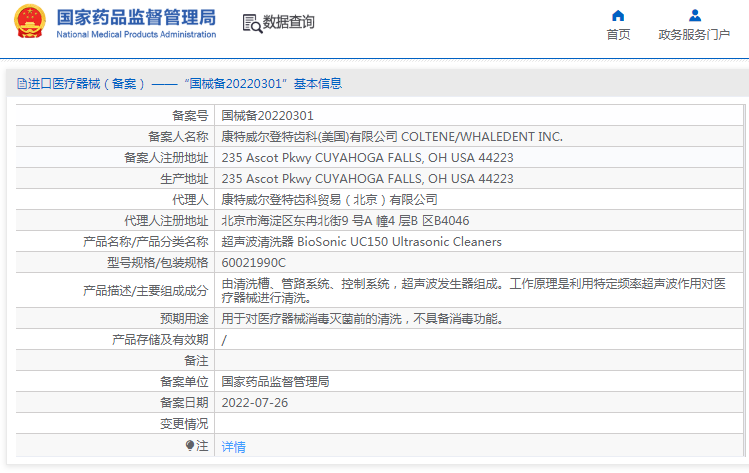Click the document icon before 进口医疗器械
Image resolution: width=749 pixels, height=473 pixels.
[21, 84]
